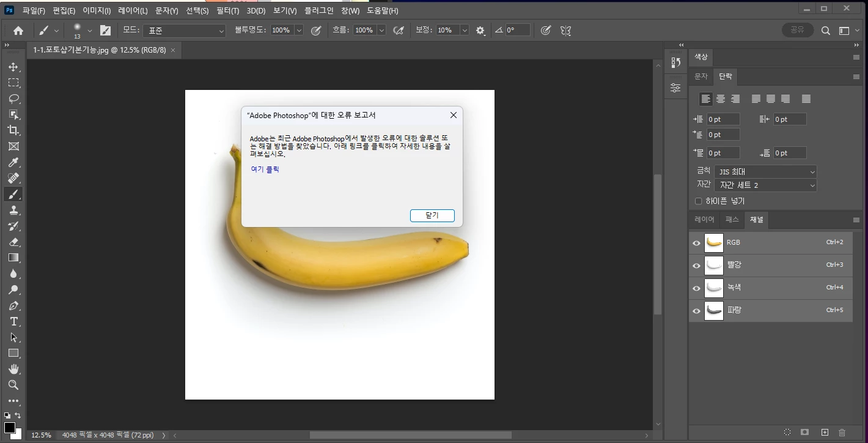Open the Properties adjustments panel icon
This screenshot has width=868, height=443.
point(675,87)
